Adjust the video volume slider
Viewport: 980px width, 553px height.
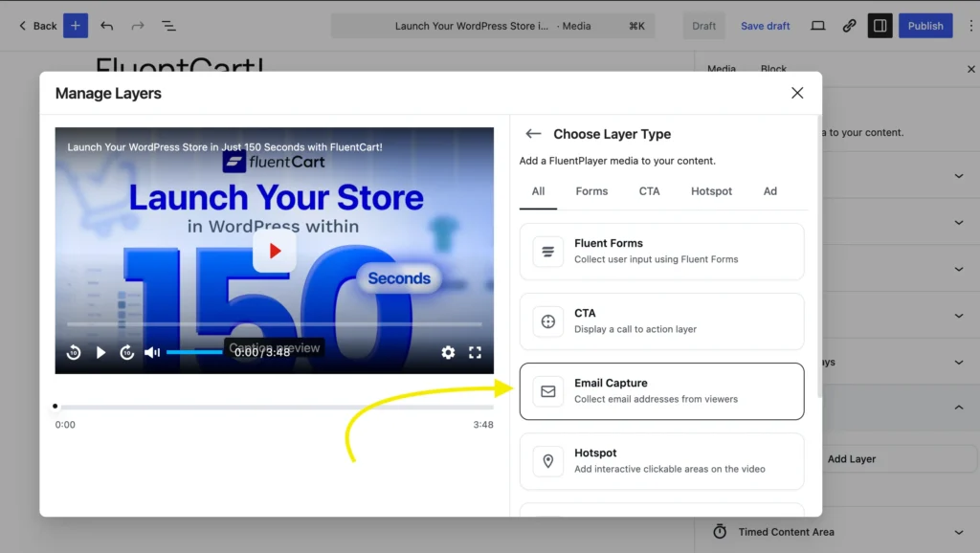pyautogui.click(x=194, y=352)
